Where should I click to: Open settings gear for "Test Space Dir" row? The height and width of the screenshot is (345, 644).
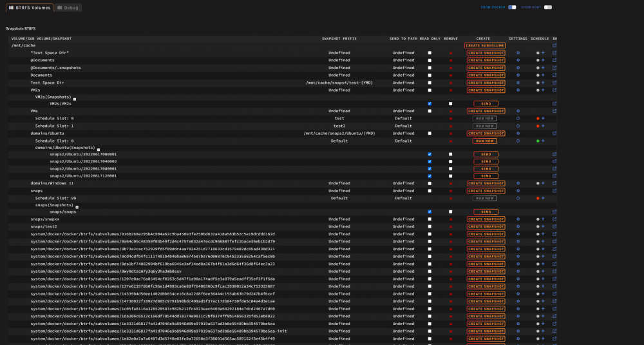pos(518,53)
